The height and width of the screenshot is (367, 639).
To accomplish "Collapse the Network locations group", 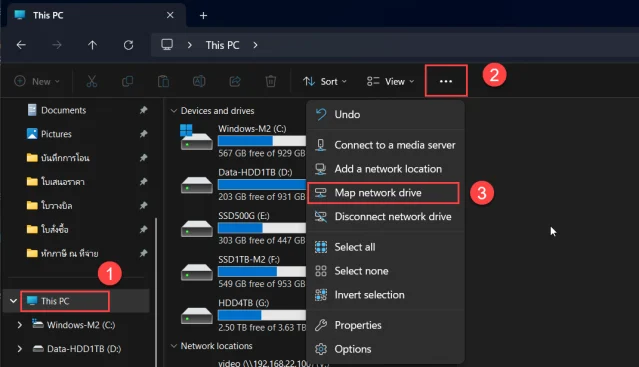I will pos(174,346).
